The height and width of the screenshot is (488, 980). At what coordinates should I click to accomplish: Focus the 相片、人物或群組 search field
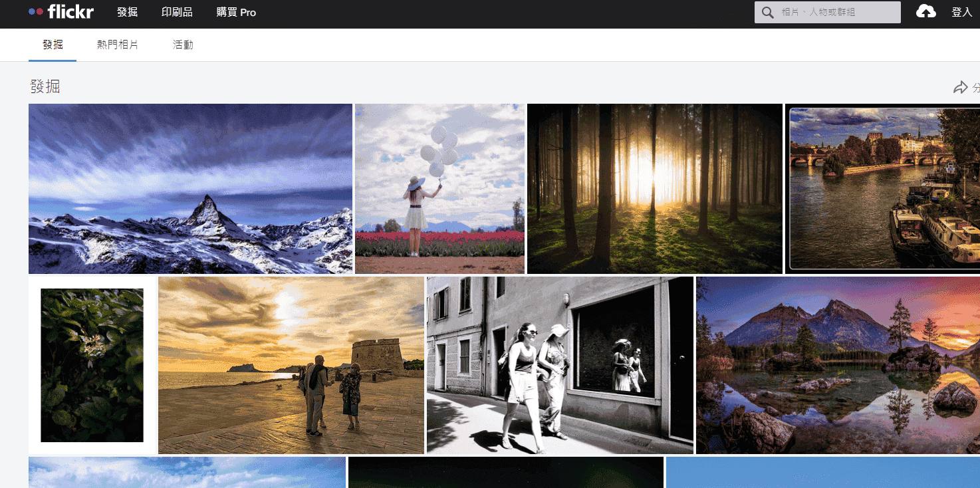click(828, 12)
